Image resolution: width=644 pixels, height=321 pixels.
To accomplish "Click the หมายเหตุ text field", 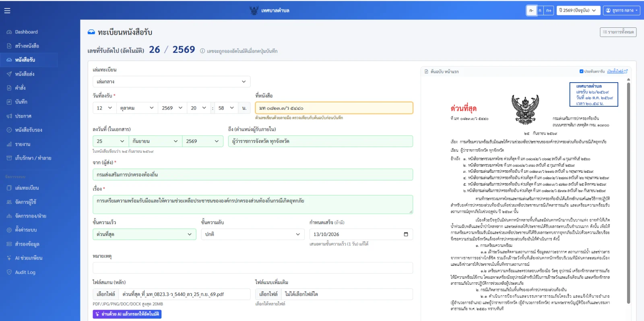I will click(253, 268).
